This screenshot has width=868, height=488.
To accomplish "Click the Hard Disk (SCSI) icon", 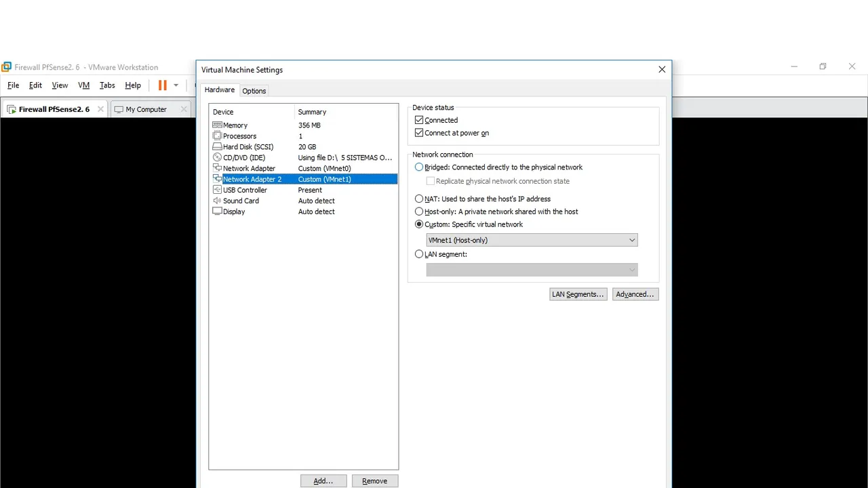I will (x=217, y=147).
